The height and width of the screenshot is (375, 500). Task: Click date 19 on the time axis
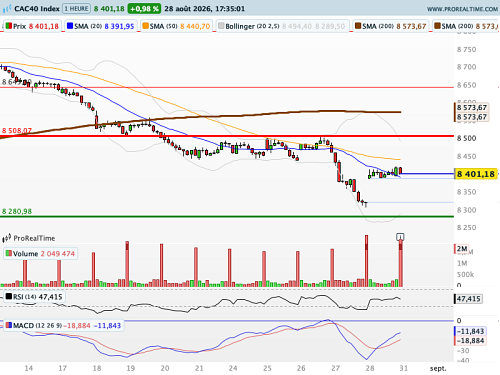[131, 368]
